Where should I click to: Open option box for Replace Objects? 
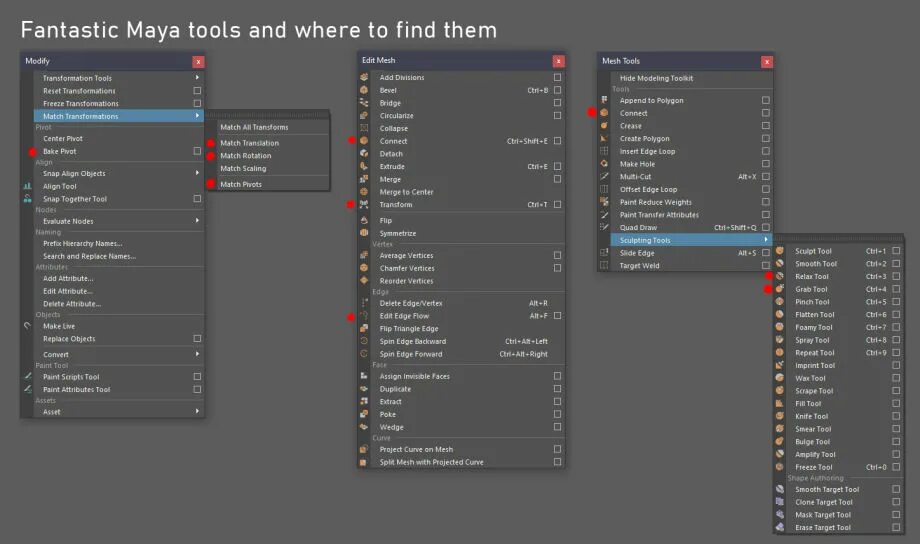(x=197, y=339)
